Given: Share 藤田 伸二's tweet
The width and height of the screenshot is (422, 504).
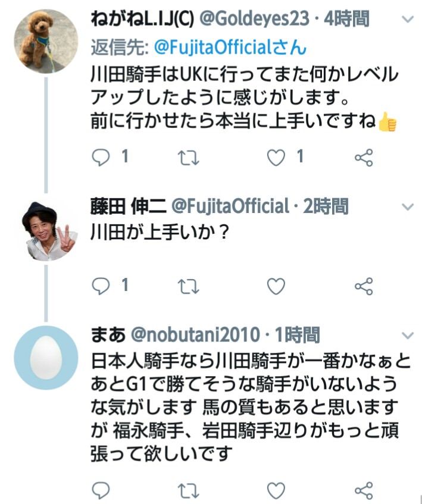Looking at the screenshot, I should (x=363, y=286).
